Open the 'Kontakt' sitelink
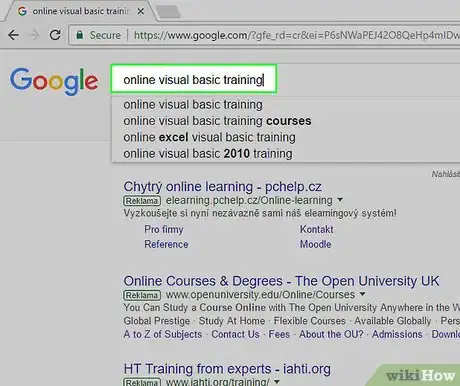 click(x=316, y=229)
